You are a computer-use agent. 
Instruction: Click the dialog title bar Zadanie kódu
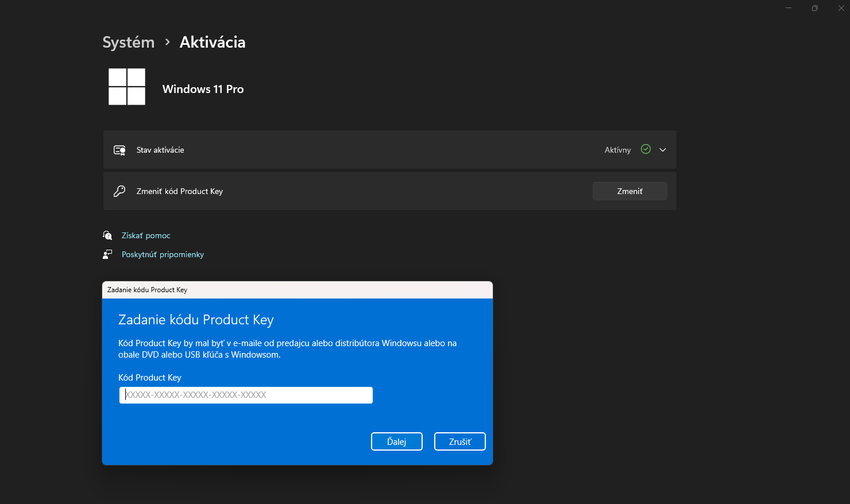(297, 290)
